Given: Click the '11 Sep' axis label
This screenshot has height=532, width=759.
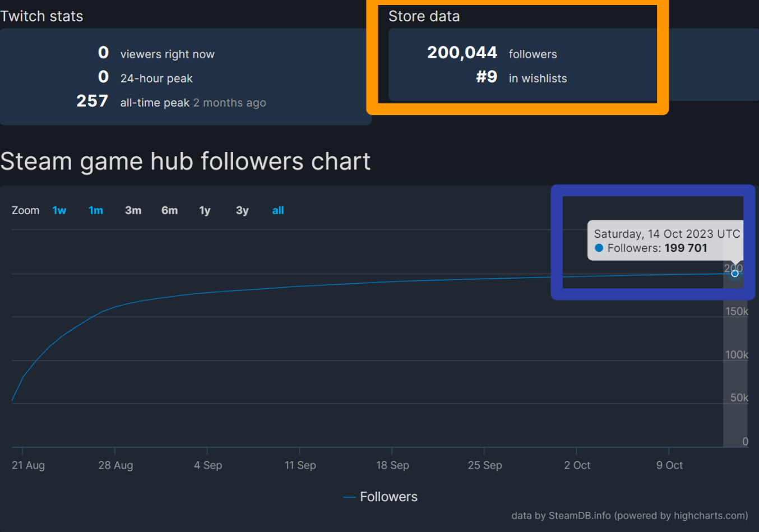Looking at the screenshot, I should pyautogui.click(x=300, y=465).
